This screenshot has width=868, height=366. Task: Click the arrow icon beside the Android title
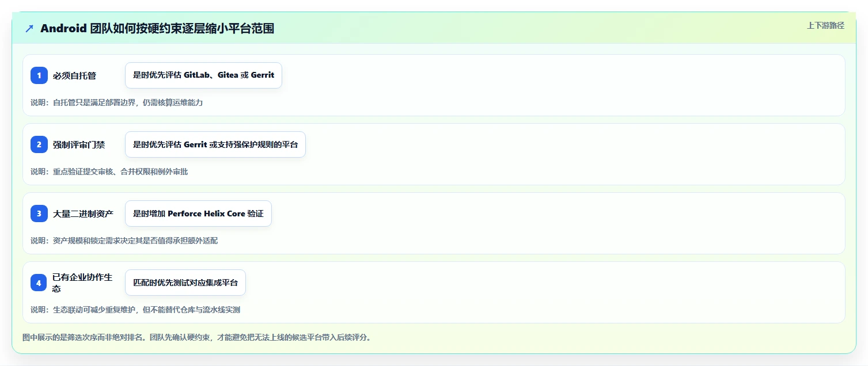[x=29, y=29]
